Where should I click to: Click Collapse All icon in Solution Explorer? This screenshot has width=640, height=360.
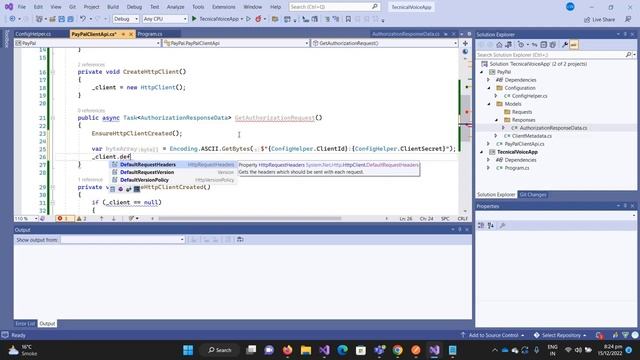pos(544,45)
